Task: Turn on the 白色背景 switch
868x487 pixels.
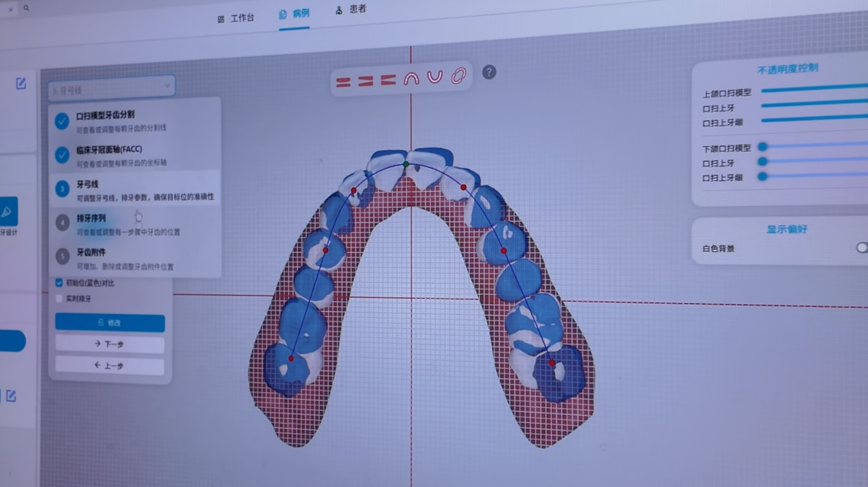Action: pyautogui.click(x=862, y=248)
